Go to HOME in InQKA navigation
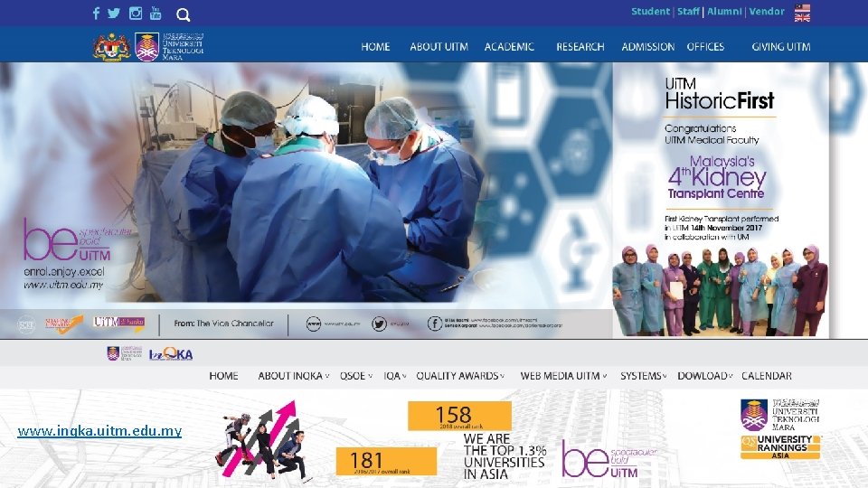 pyautogui.click(x=223, y=376)
